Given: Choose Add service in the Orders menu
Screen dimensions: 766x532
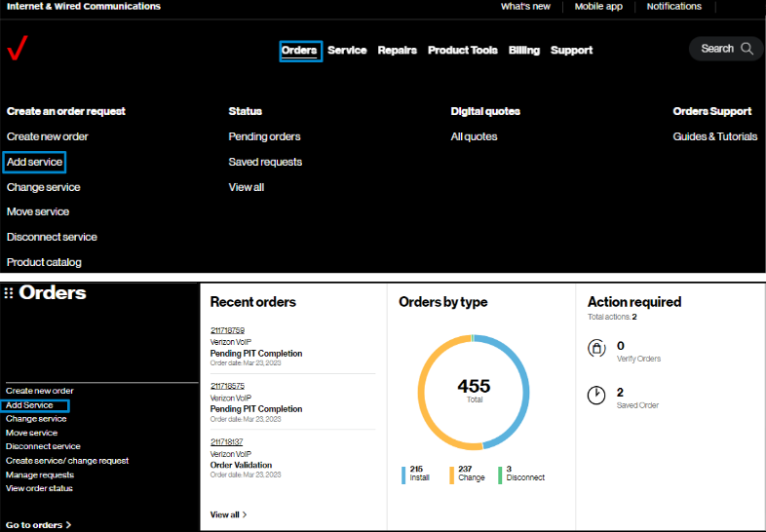Looking at the screenshot, I should pyautogui.click(x=35, y=162).
